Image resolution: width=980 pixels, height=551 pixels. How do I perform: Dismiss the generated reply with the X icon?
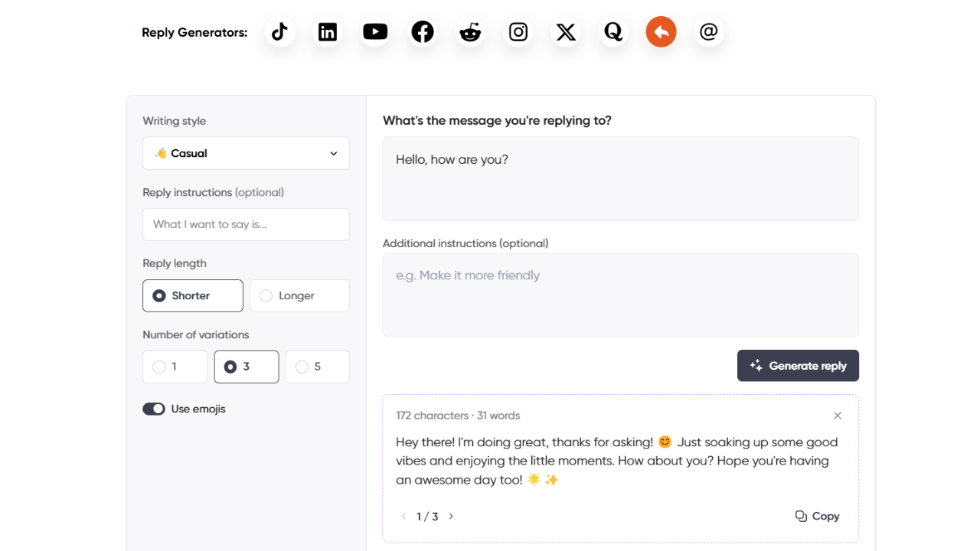(838, 416)
